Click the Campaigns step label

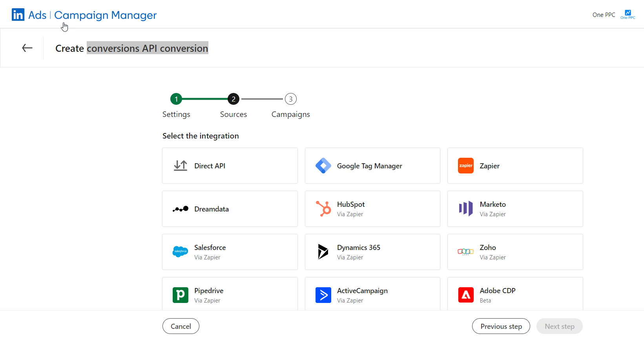tap(291, 114)
